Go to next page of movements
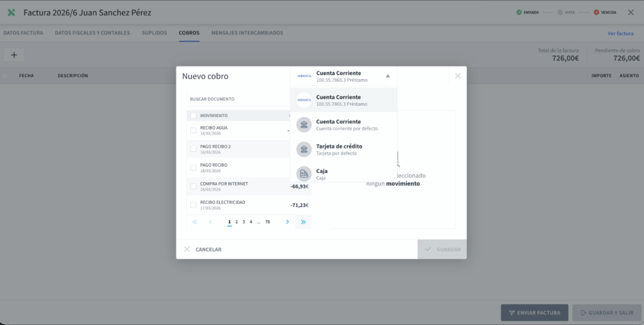The width and height of the screenshot is (644, 325). (x=287, y=222)
